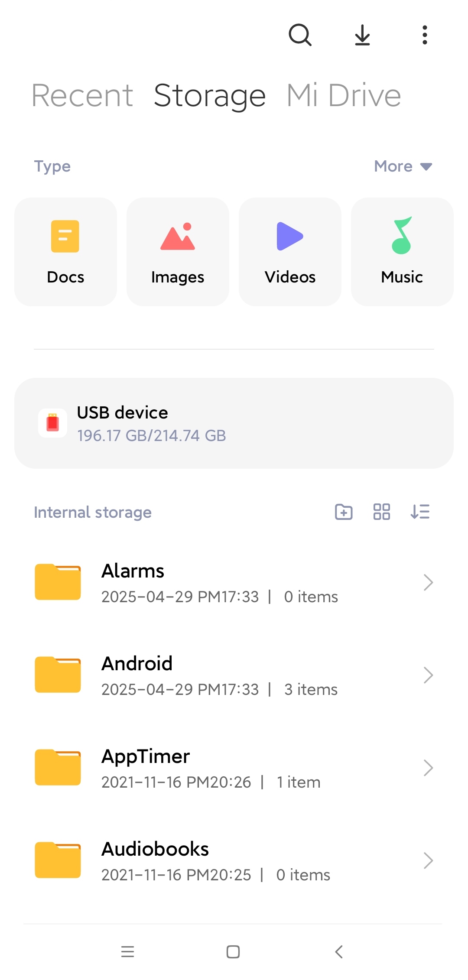Expand the Alarms folder chevron

tap(428, 582)
